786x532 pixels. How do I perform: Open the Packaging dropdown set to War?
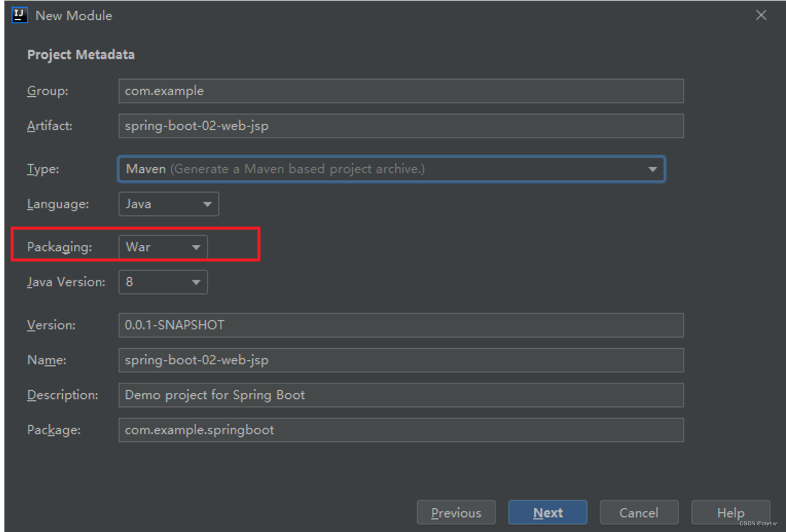[x=163, y=247]
